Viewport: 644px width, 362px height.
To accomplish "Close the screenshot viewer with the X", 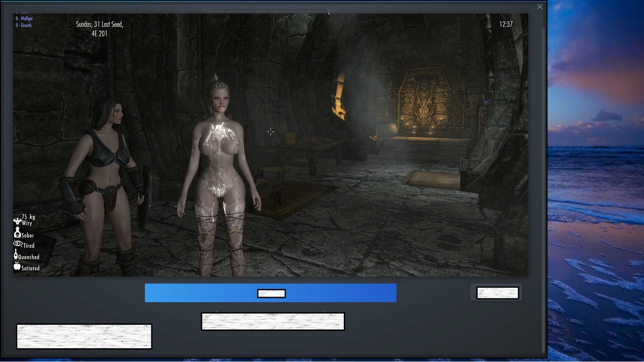I will (540, 7).
